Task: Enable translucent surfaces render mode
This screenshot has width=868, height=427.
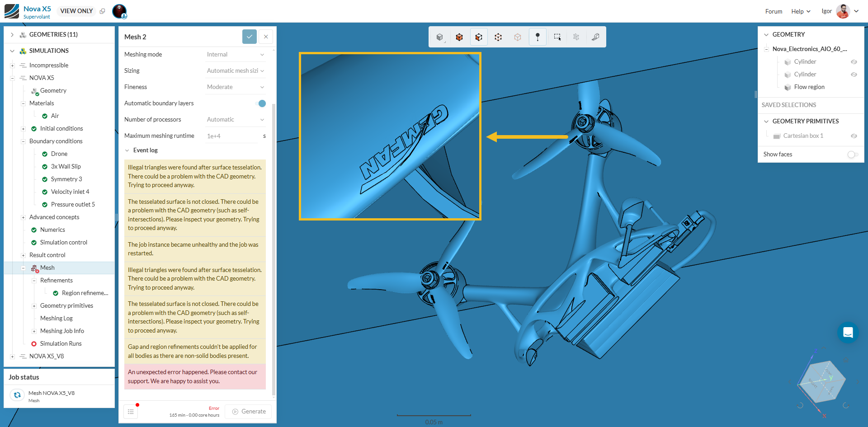Action: tap(518, 37)
